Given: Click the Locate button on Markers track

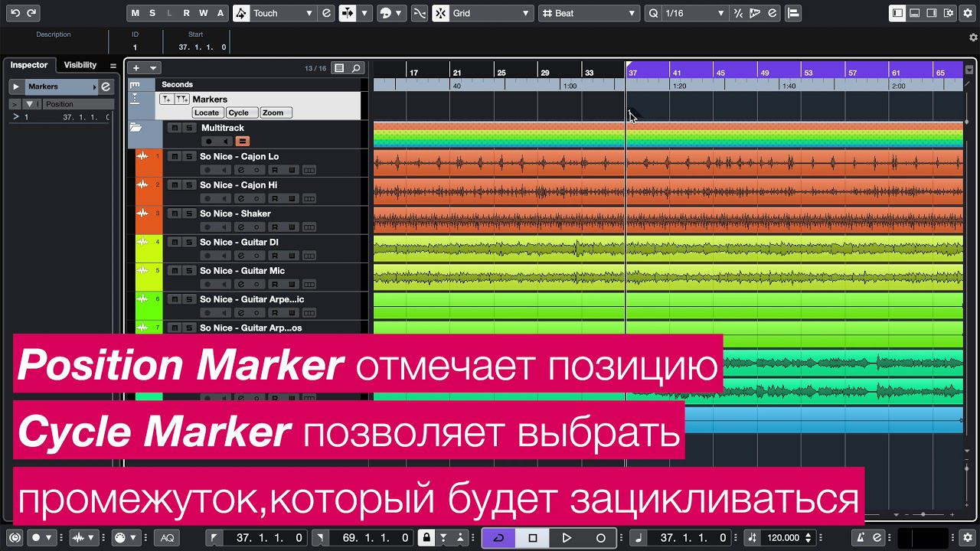Looking at the screenshot, I should [x=206, y=112].
